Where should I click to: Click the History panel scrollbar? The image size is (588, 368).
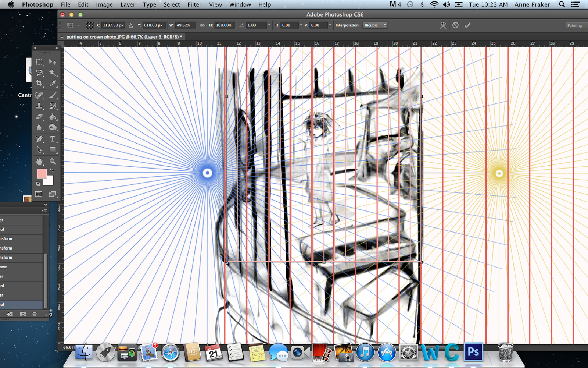(x=46, y=281)
